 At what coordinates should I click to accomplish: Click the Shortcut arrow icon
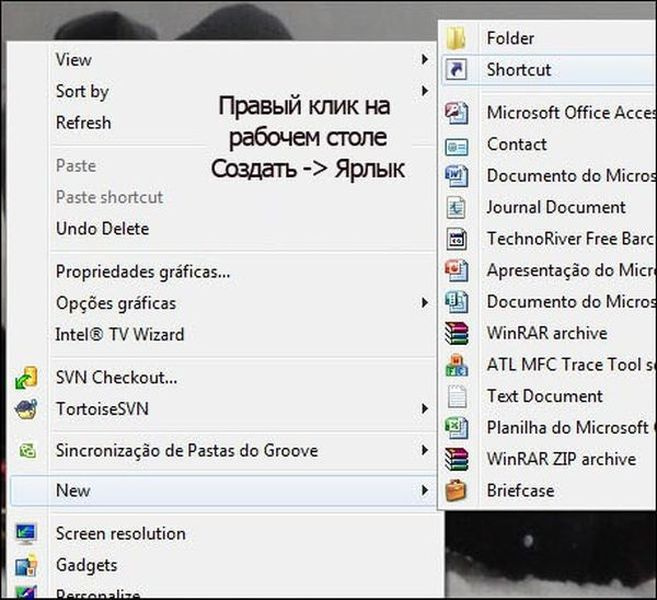click(x=456, y=69)
